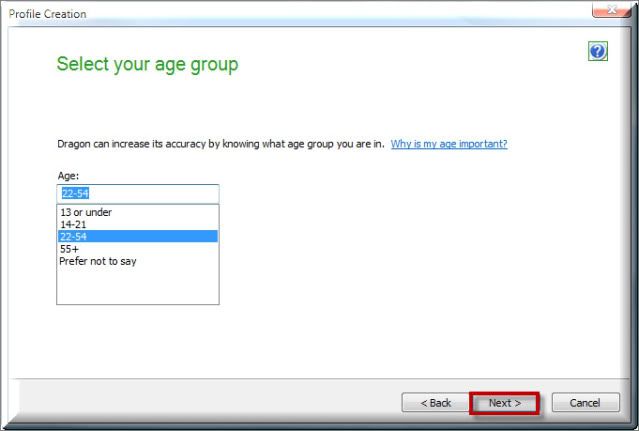Open the blue question mark help icon
Viewport: 639px width, 431px height.
coord(598,51)
